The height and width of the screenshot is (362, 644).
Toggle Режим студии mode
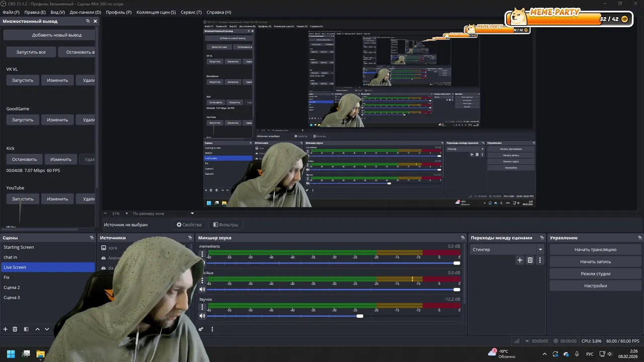click(x=595, y=274)
